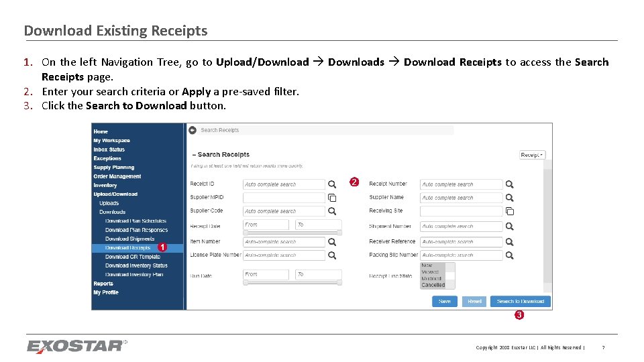Screen dimensions: 644x362
Task: Expand the Uploads tree node
Action: pyautogui.click(x=109, y=203)
